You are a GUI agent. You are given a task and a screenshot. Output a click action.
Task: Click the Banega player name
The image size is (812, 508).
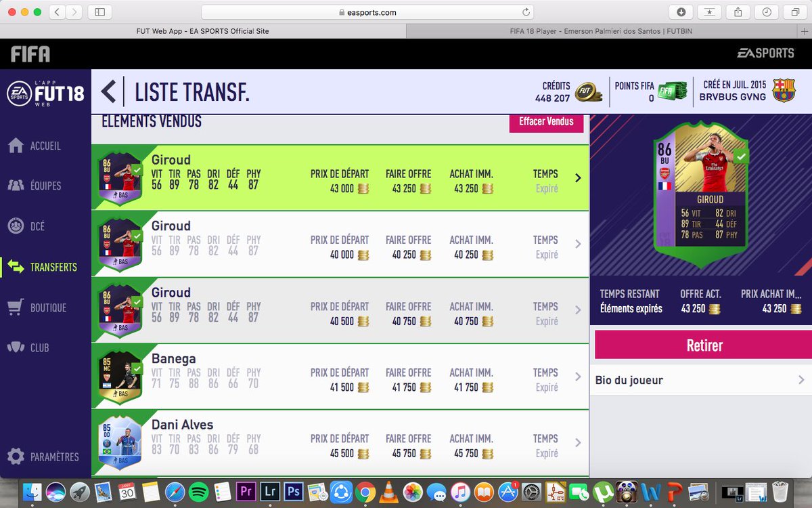click(174, 358)
